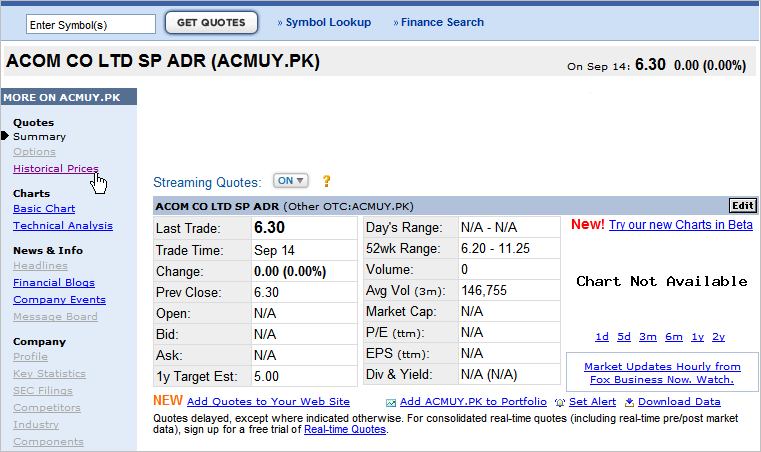Select the 2y chart range
The height and width of the screenshot is (452, 761).
(x=718, y=336)
